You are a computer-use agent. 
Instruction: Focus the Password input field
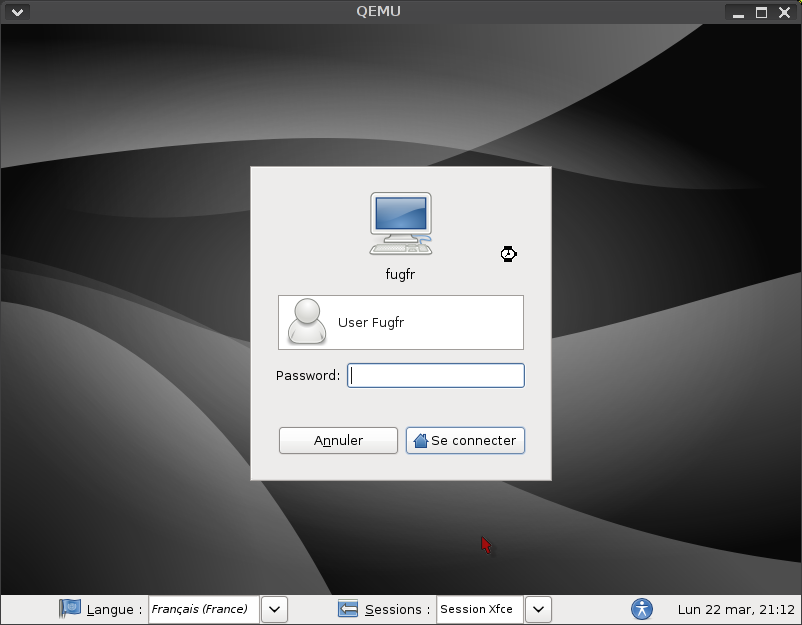pos(435,376)
